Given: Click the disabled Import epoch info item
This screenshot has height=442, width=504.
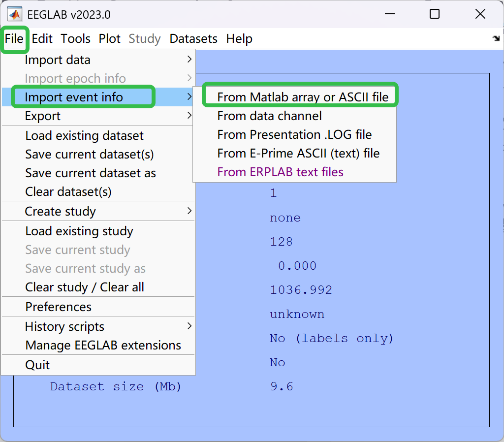Looking at the screenshot, I should [98, 78].
